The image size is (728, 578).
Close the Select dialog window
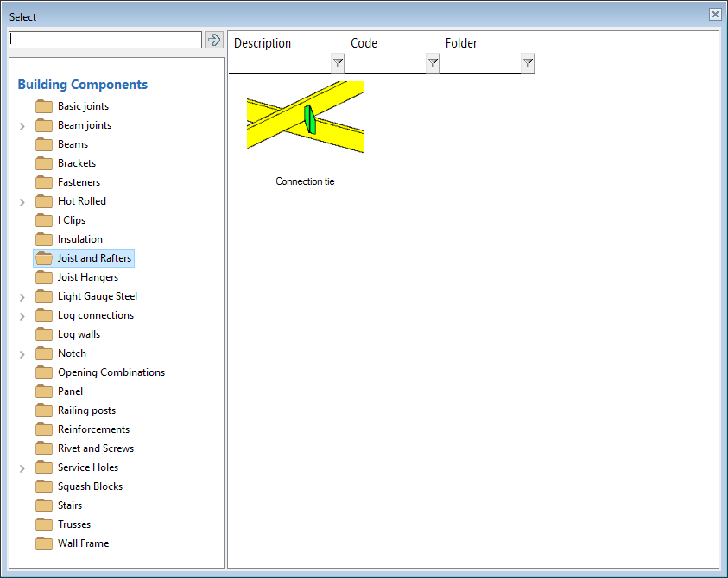(x=715, y=15)
